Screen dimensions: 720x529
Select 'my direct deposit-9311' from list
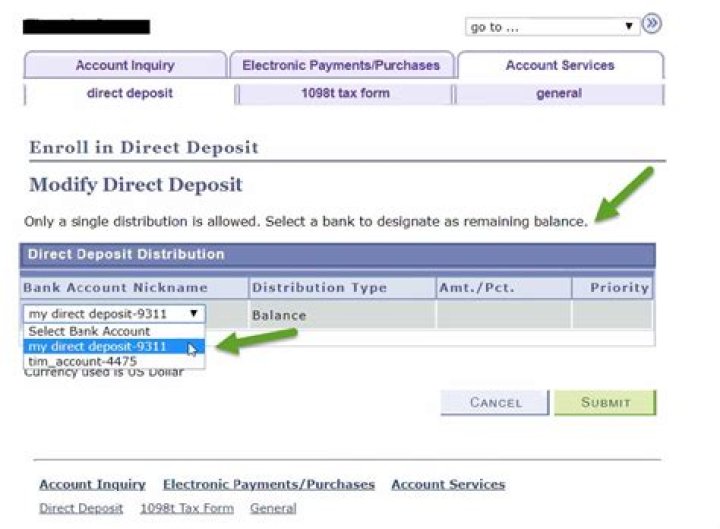100,347
